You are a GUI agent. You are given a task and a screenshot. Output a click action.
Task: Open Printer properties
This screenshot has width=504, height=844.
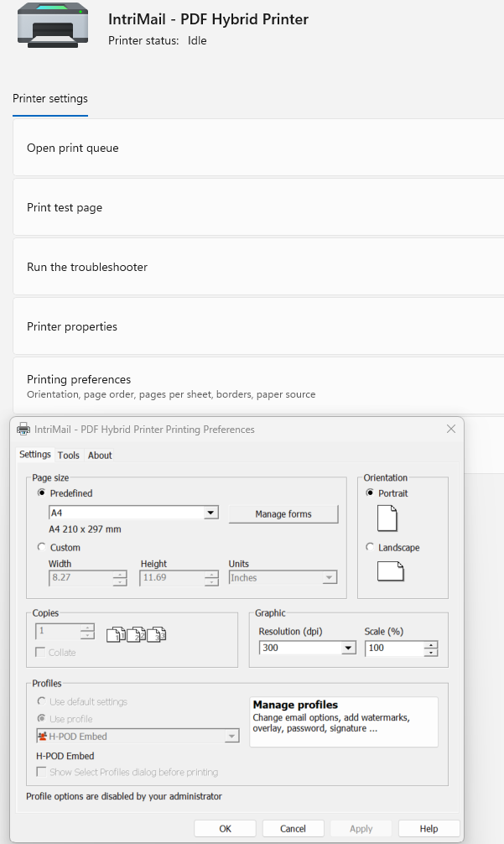(x=258, y=326)
